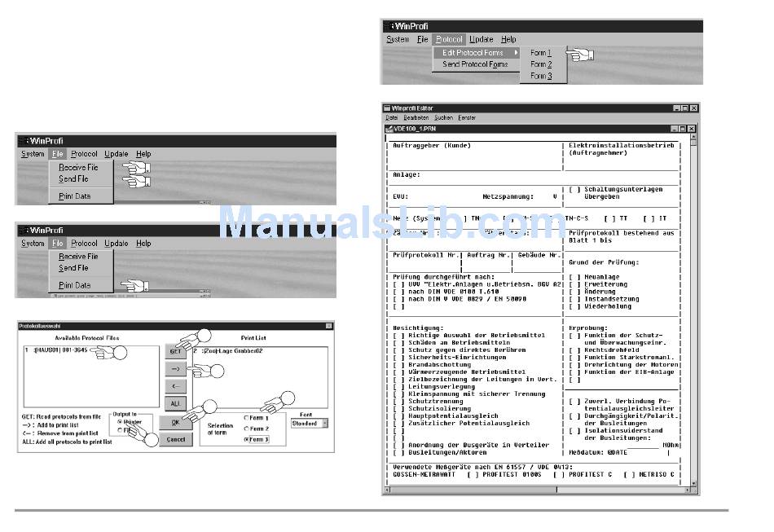This screenshot has width=774, height=532.
Task: Click the Cancel button
Action: (x=176, y=439)
